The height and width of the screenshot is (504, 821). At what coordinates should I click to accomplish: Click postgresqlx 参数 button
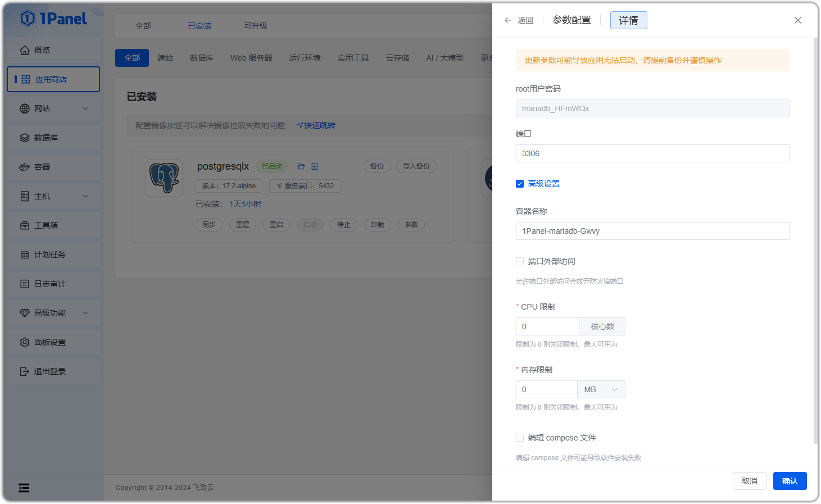click(x=411, y=225)
